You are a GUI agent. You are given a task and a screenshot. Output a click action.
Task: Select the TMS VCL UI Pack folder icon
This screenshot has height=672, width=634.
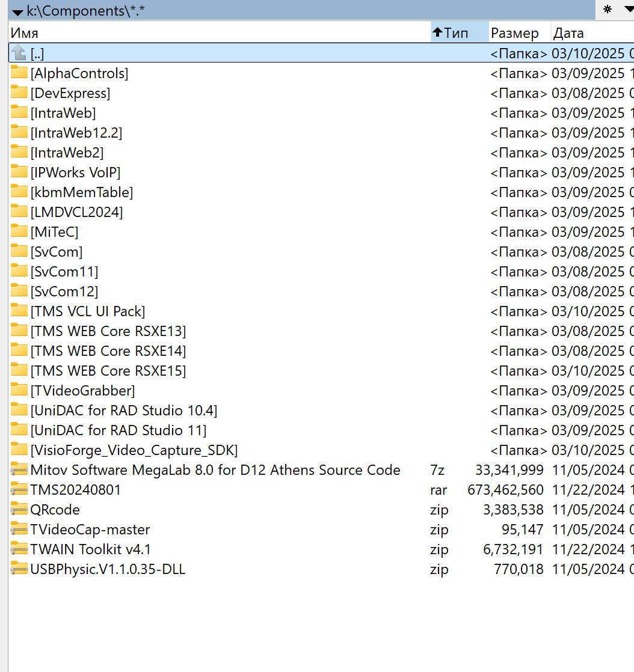coord(19,310)
